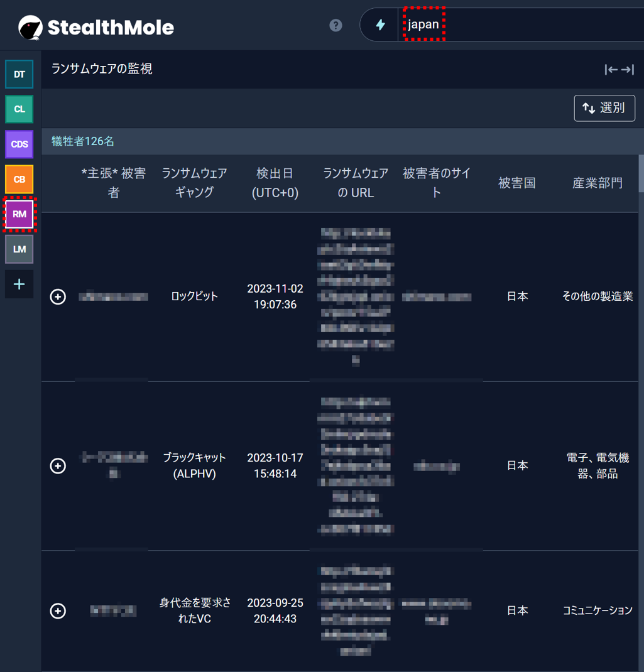Toggle panel width with the arrows icon

point(619,70)
